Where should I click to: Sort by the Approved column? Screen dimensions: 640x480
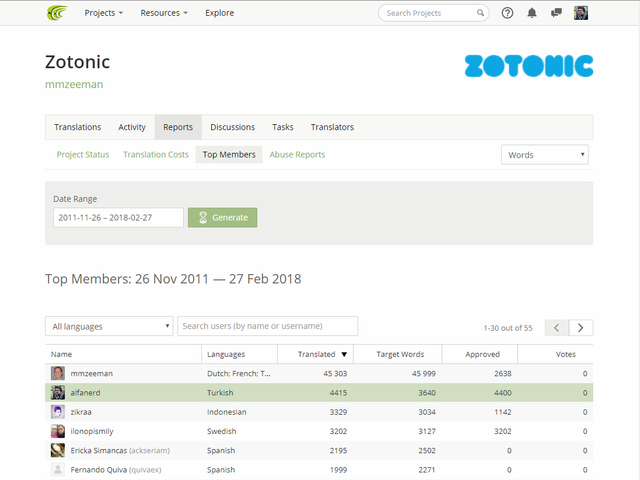(x=482, y=354)
